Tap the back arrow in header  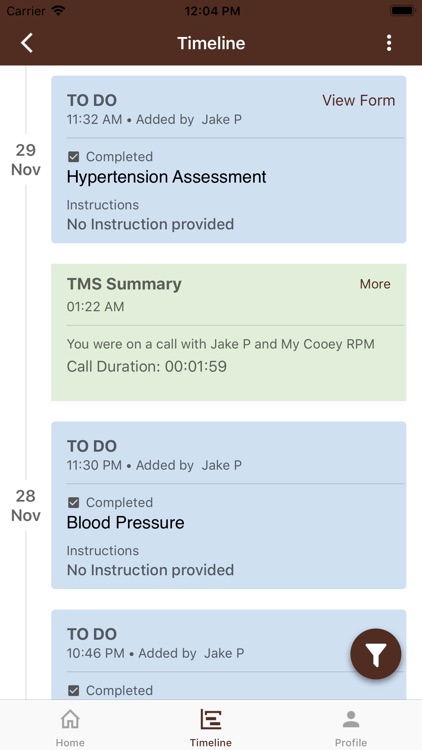[27, 43]
